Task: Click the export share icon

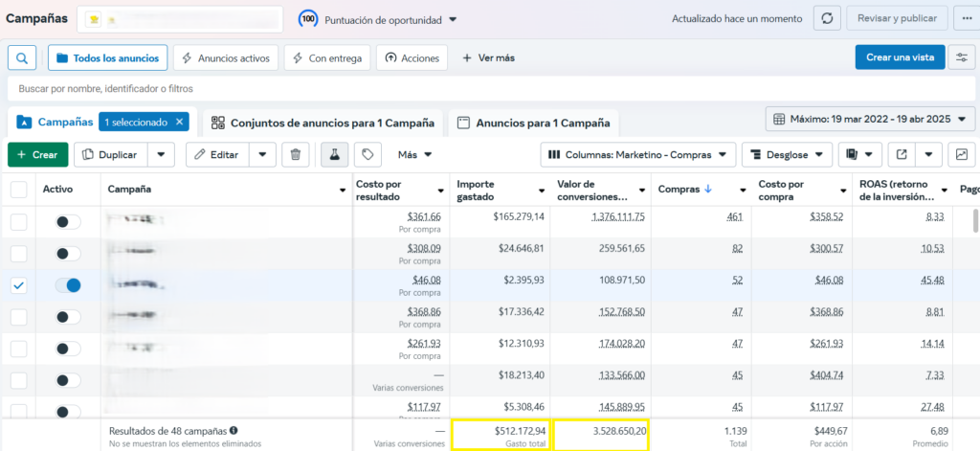Action: [x=902, y=154]
